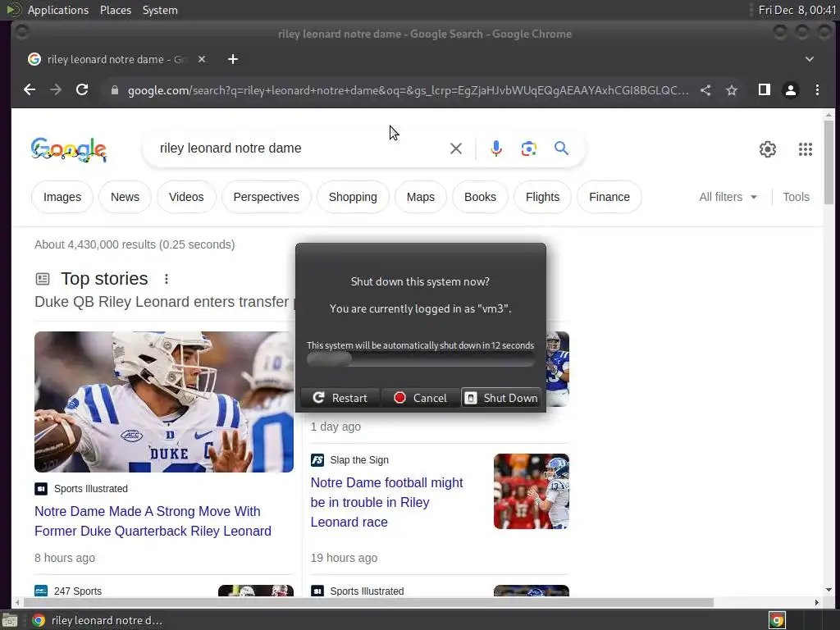Filter results by News
Image resolution: width=840 pixels, height=630 pixels.
(125, 197)
